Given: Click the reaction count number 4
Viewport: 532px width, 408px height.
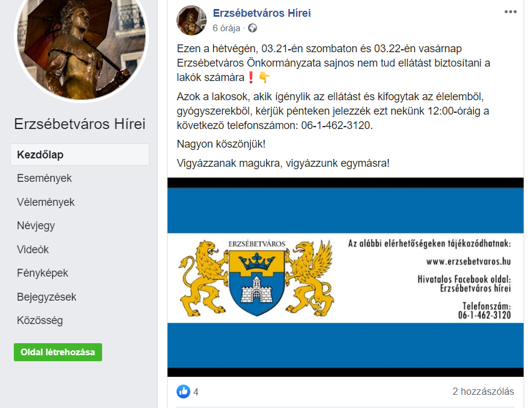Looking at the screenshot, I should [x=196, y=392].
